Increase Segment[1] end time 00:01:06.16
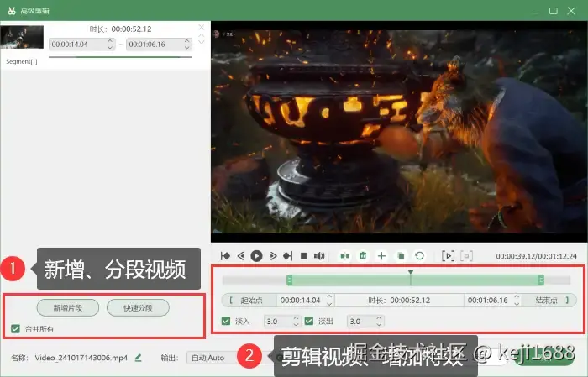 (x=187, y=41)
